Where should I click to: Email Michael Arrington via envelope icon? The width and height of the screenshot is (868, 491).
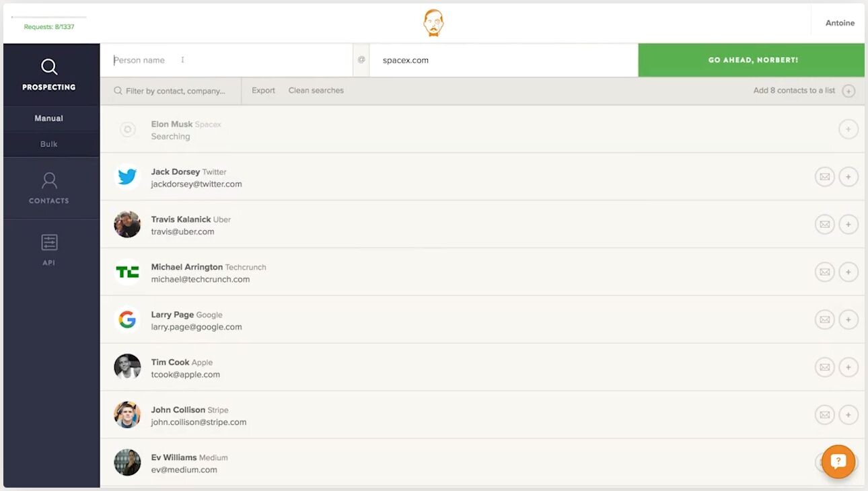click(824, 272)
